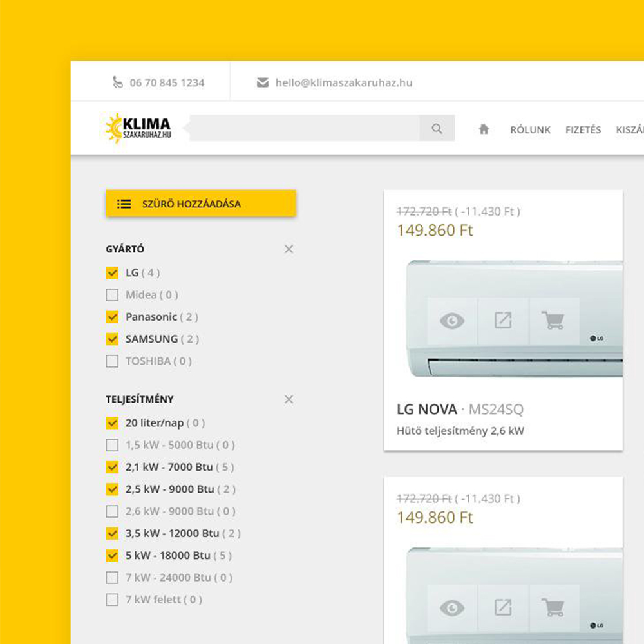Click the phone number 06 70 845 1234
644x644 pixels.
[167, 82]
